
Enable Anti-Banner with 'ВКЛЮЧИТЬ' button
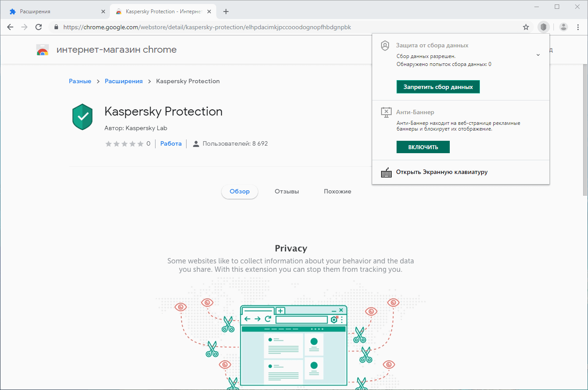pyautogui.click(x=423, y=147)
